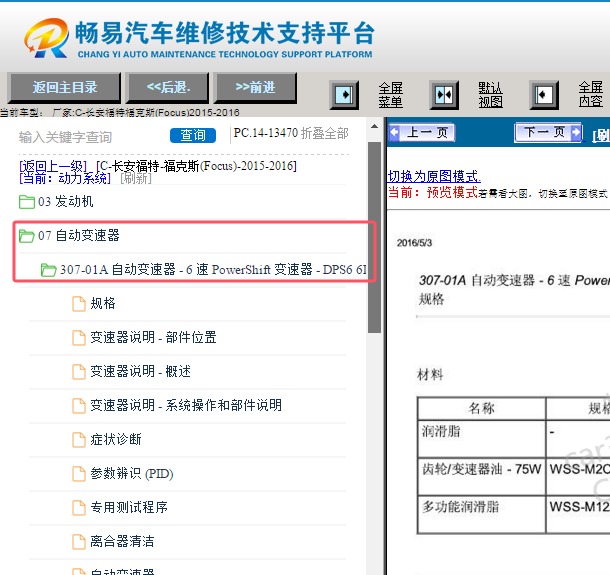Viewport: 610px width, 575px height.
Task: Click document icon beside 系统操作和部件说明
Action: [x=79, y=405]
